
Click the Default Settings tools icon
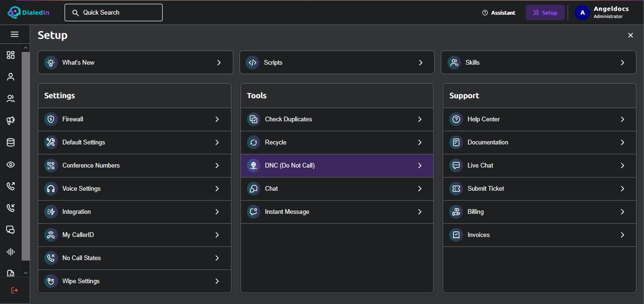[x=51, y=143]
